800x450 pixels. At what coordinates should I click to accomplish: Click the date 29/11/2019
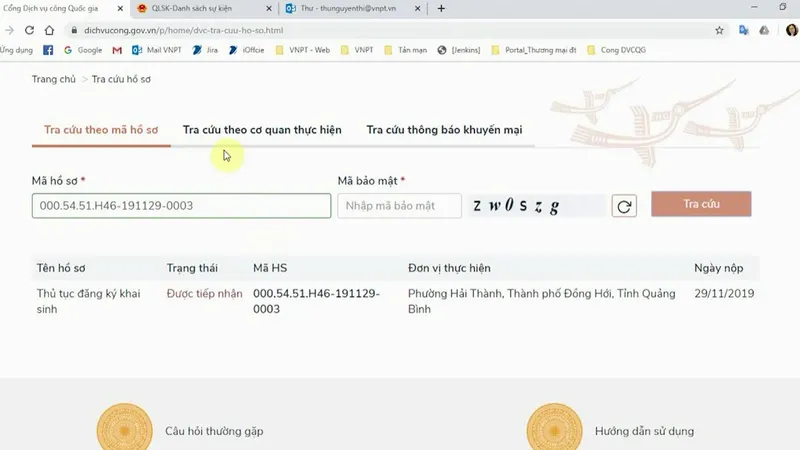click(724, 294)
